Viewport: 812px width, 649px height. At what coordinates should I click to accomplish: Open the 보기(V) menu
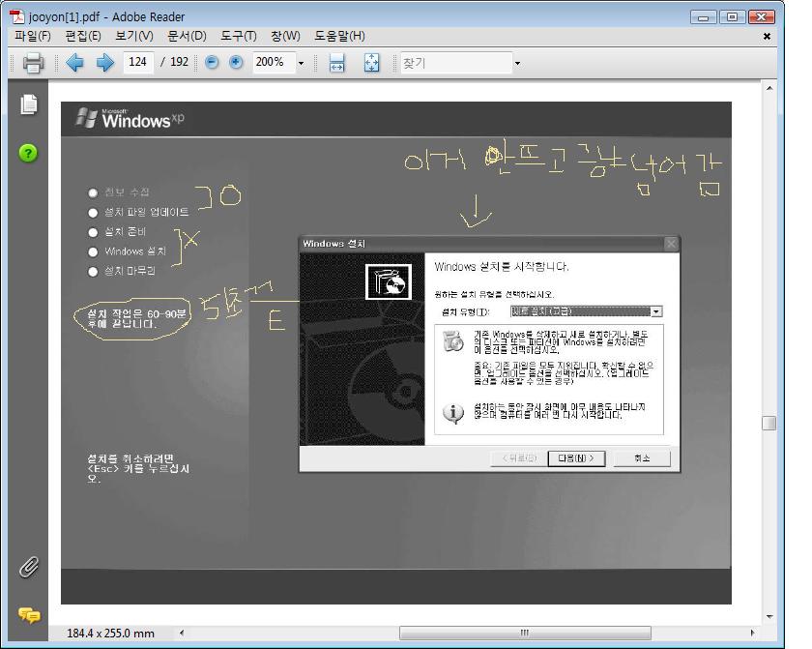[x=134, y=36]
